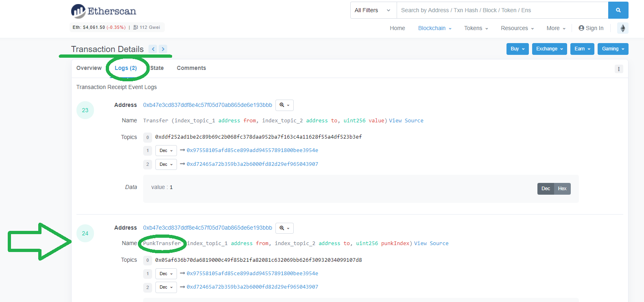The width and height of the screenshot is (644, 302).
Task: Open the Ethereum network selector icon
Action: [622, 28]
